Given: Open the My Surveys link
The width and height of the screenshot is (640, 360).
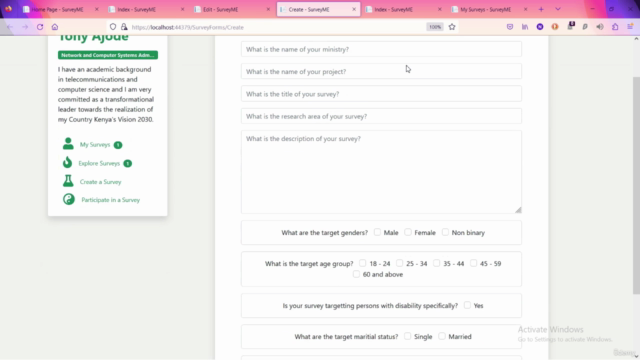Looking at the screenshot, I should 95,144.
